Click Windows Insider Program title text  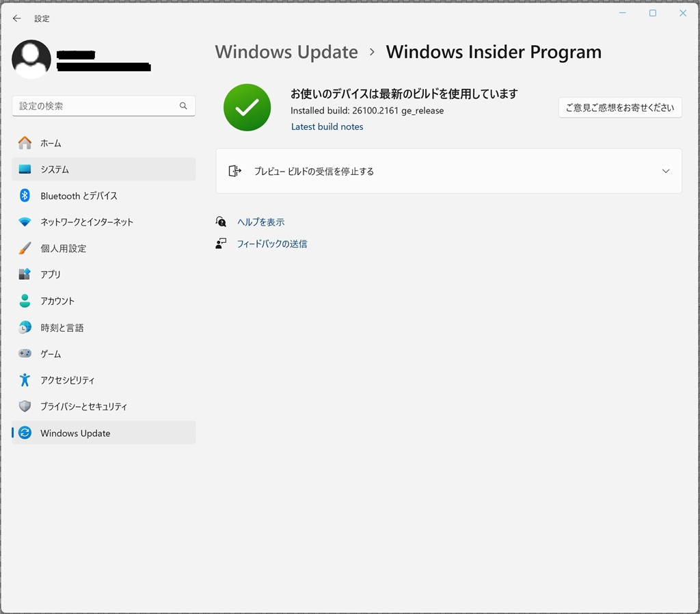[494, 52]
